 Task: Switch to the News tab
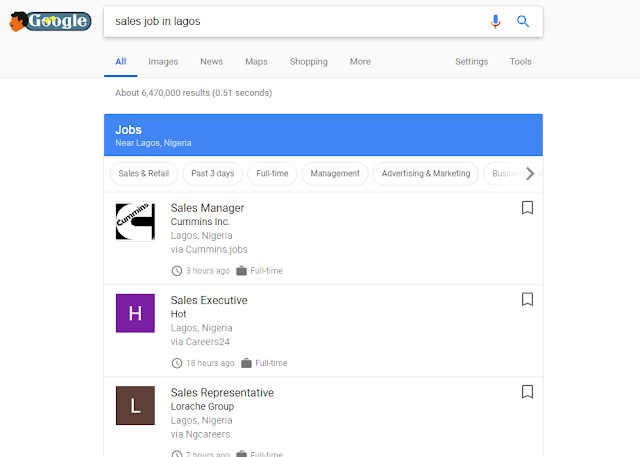tap(211, 62)
